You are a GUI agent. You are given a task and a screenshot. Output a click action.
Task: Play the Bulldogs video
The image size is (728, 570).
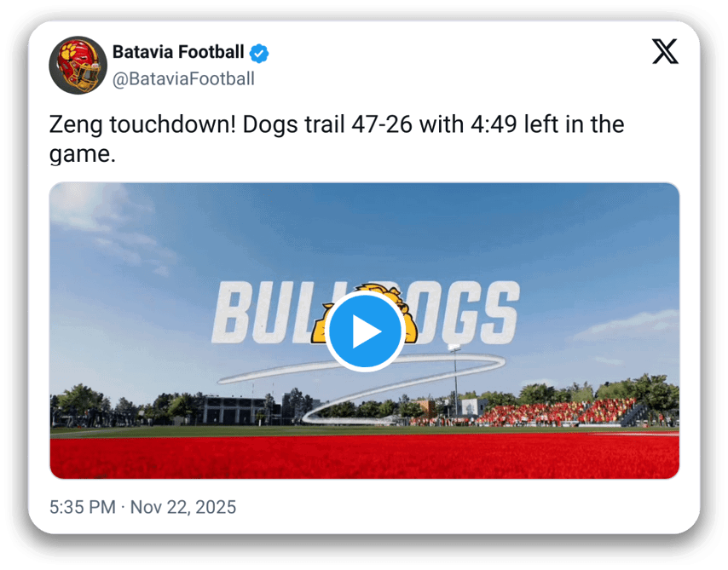365,332
